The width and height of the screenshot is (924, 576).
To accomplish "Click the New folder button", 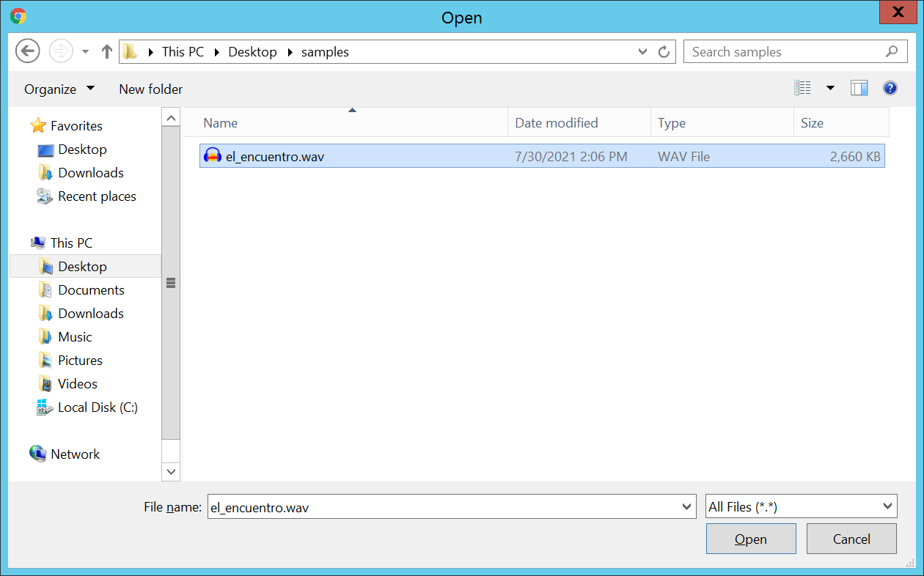I will [x=150, y=89].
